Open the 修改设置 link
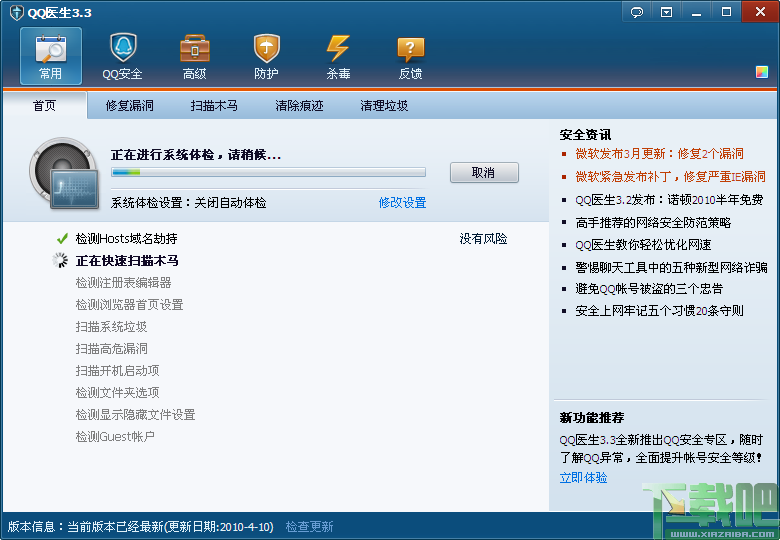The height and width of the screenshot is (540, 780). click(402, 202)
